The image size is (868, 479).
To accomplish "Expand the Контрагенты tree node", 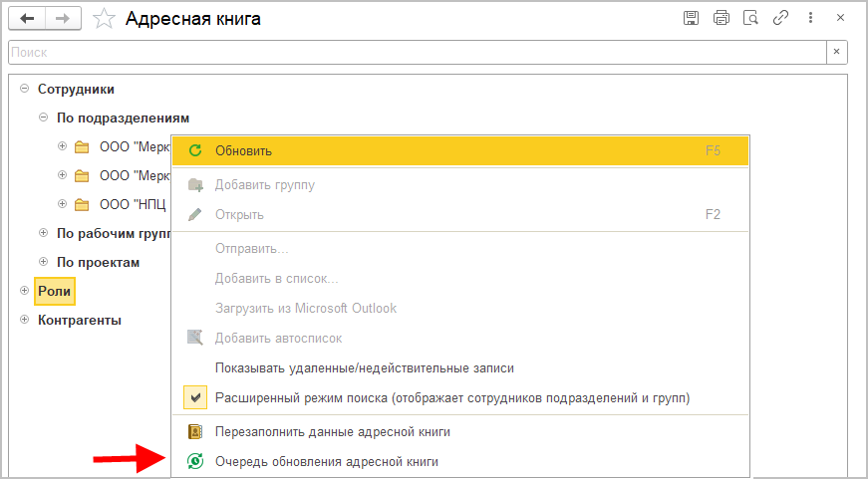I will (x=24, y=320).
